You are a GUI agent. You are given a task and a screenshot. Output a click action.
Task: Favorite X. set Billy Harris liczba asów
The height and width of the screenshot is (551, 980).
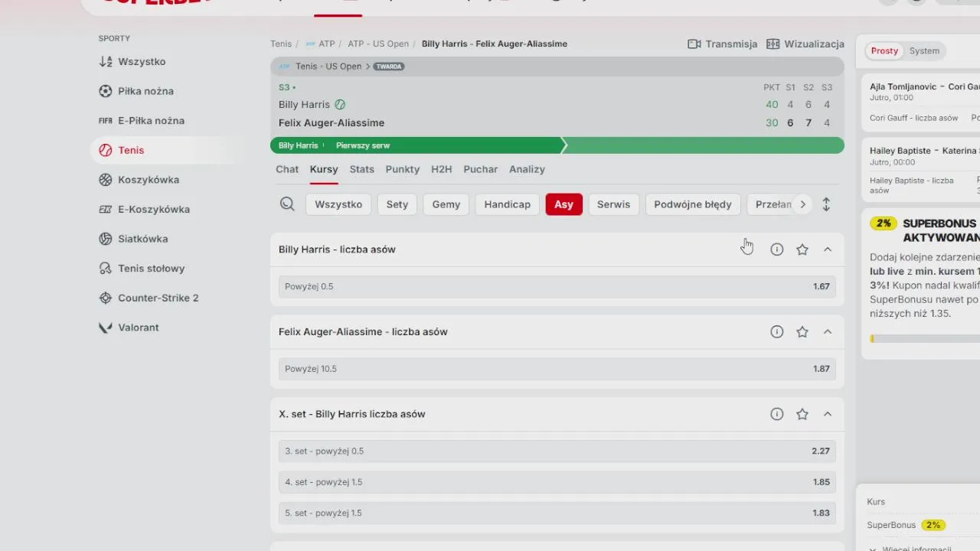(802, 414)
